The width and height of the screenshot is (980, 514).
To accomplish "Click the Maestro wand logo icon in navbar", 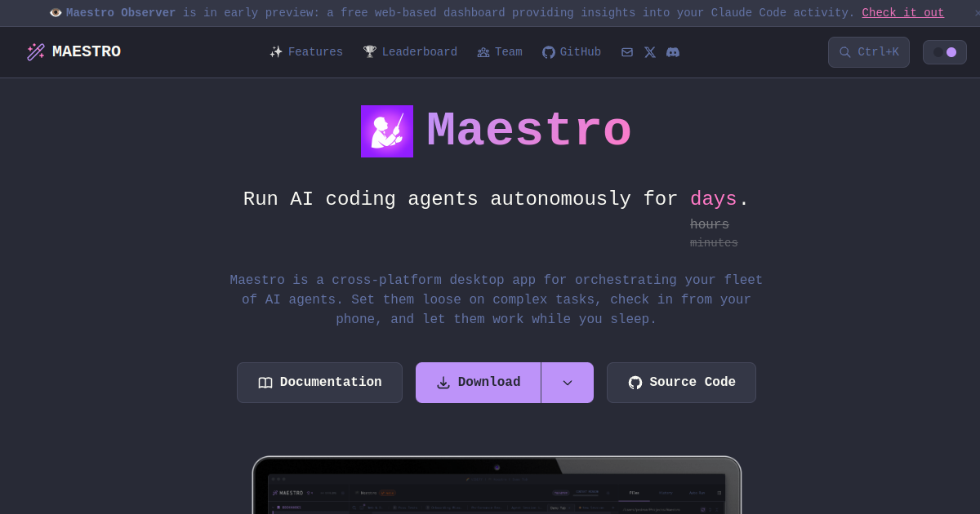I will [x=36, y=52].
